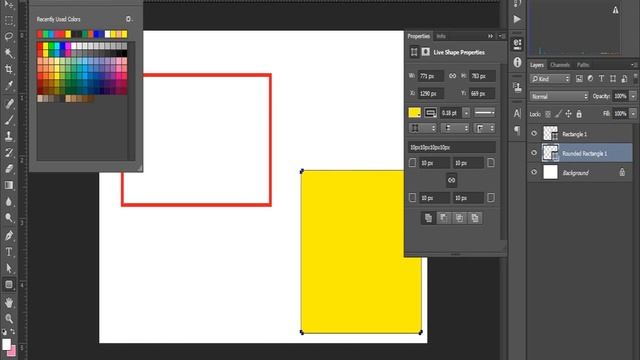Select the Gradient tool
This screenshot has height=360, width=640.
coord(9,185)
